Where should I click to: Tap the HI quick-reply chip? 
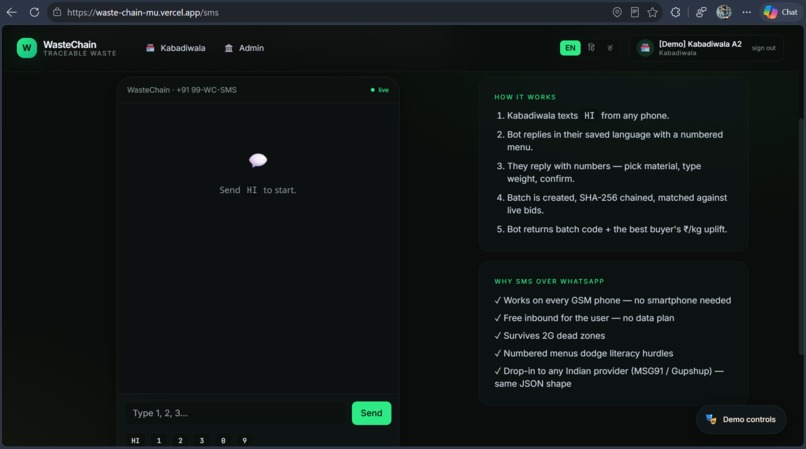[x=135, y=440]
